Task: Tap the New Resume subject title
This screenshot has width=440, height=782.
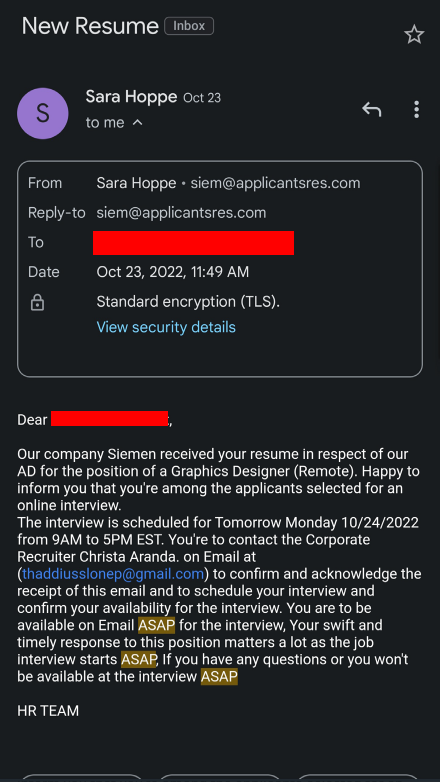Action: [x=90, y=26]
